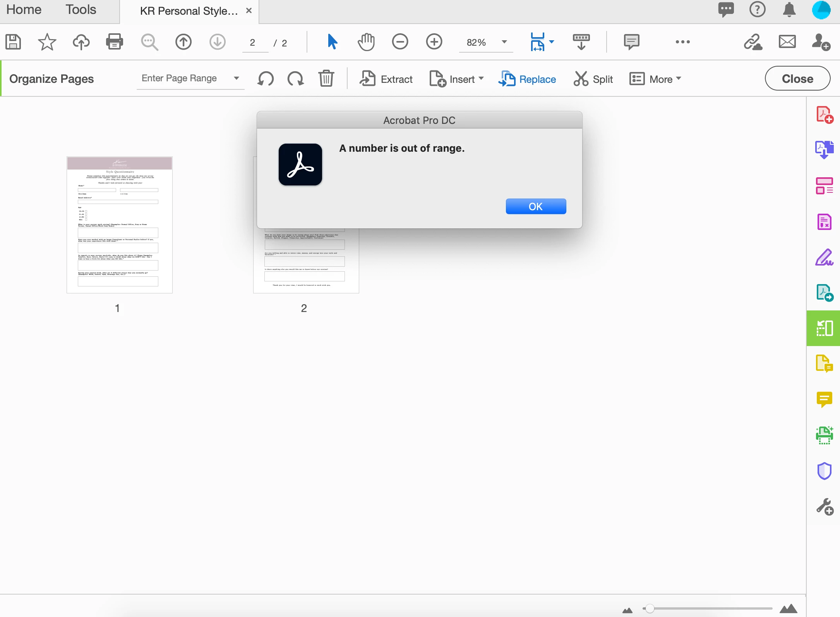840x617 pixels.
Task: Rotate pages counterclockwise
Action: click(266, 79)
